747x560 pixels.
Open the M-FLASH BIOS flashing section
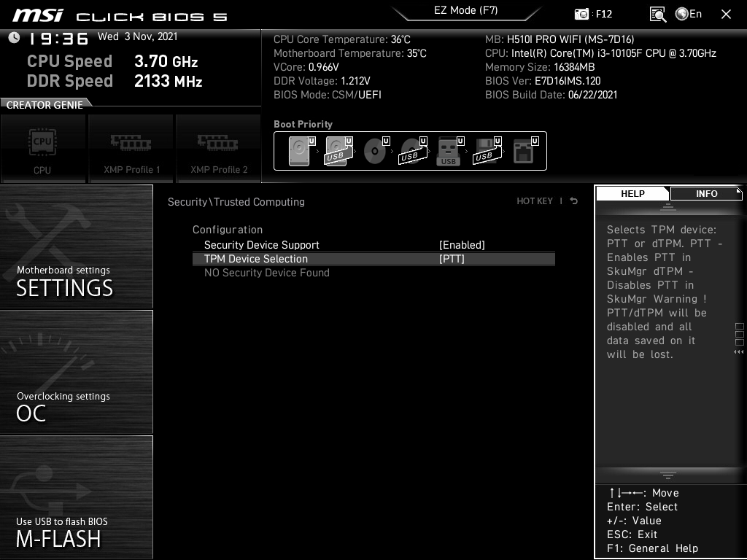(77, 497)
